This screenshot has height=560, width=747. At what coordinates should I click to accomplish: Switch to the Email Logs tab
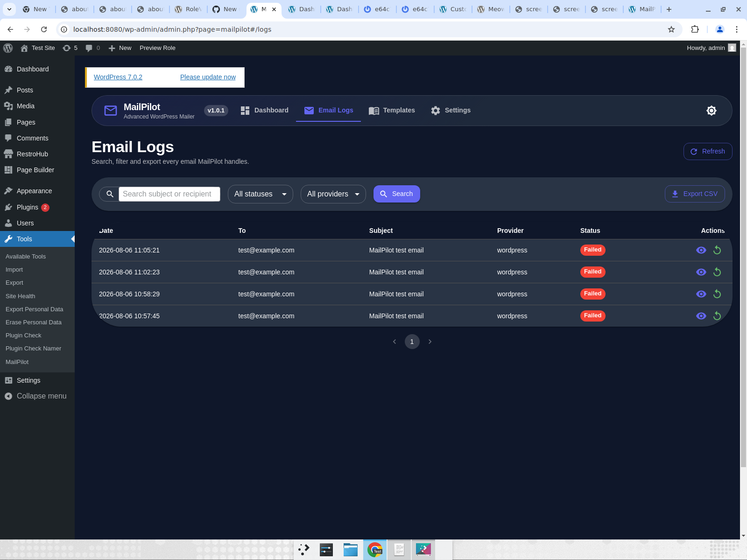tap(328, 111)
